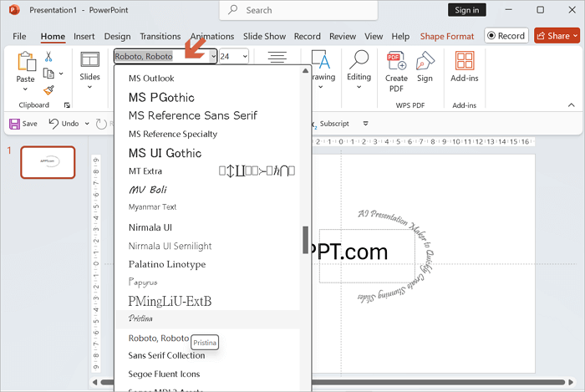Open the File menu

point(19,37)
